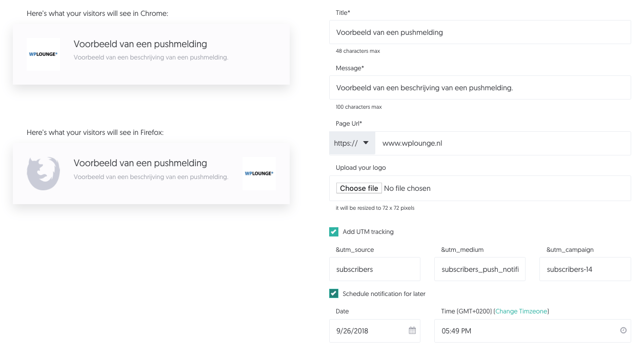The image size is (644, 356).
Task: Click WPLounge logo in Firefox preview
Action: pyautogui.click(x=259, y=173)
